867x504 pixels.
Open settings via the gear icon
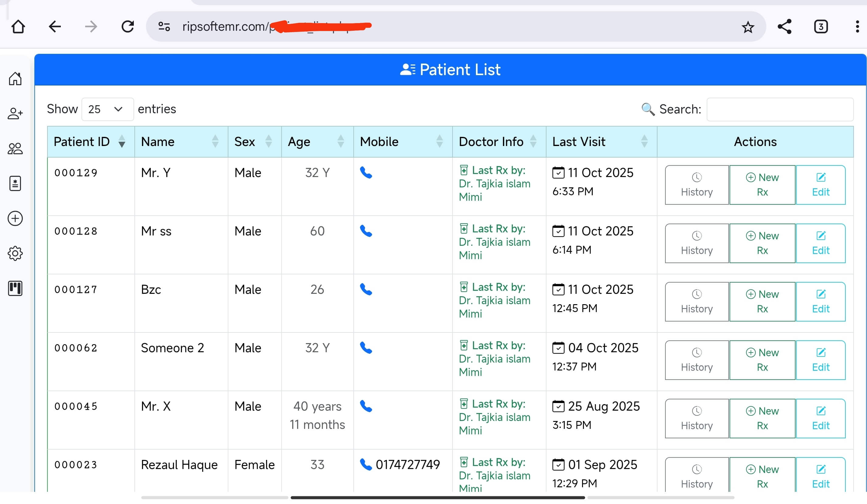(x=15, y=253)
